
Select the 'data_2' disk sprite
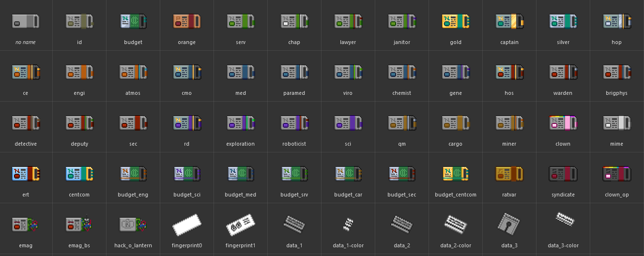point(402,225)
